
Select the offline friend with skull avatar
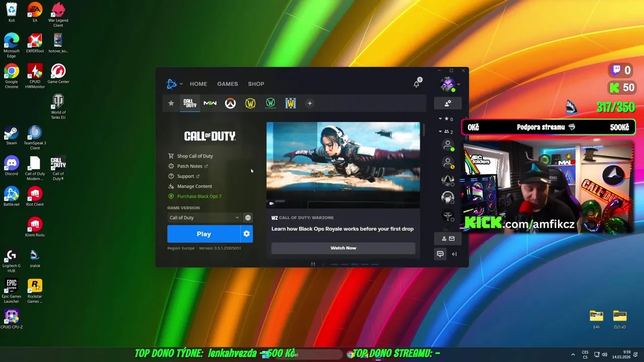(x=448, y=215)
